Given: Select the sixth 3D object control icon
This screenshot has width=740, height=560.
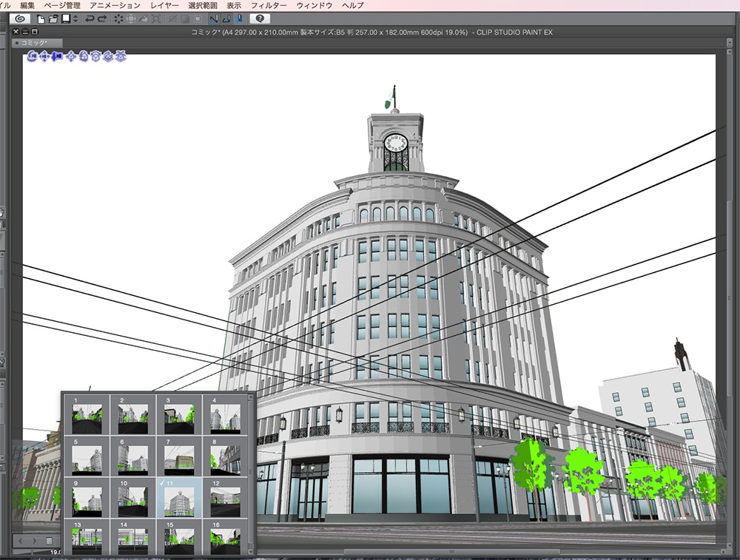Looking at the screenshot, I should [x=95, y=57].
